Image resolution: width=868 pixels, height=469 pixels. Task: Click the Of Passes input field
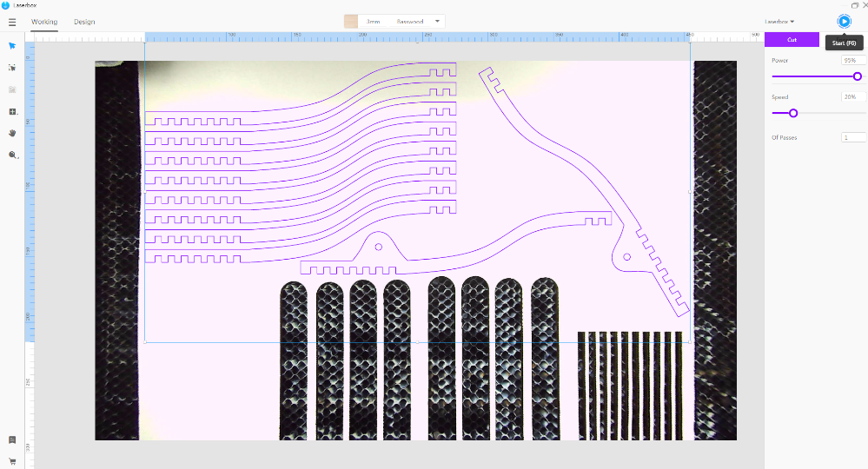pos(853,137)
